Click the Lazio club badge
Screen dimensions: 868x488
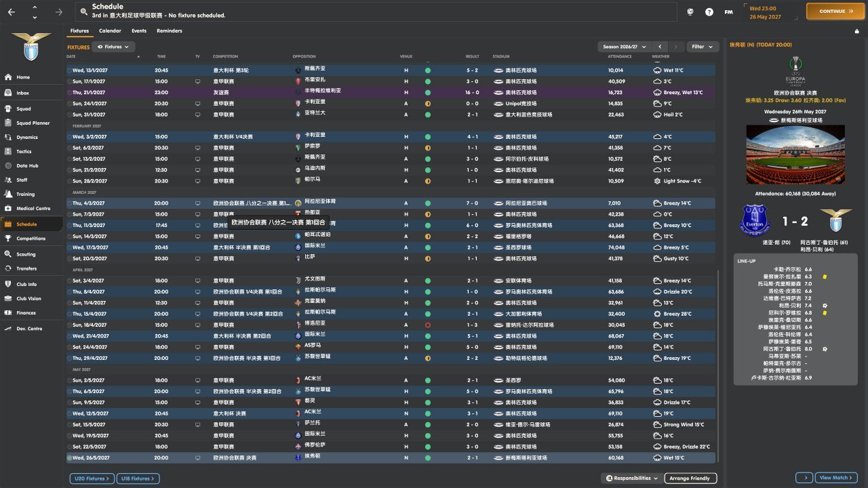pyautogui.click(x=31, y=45)
